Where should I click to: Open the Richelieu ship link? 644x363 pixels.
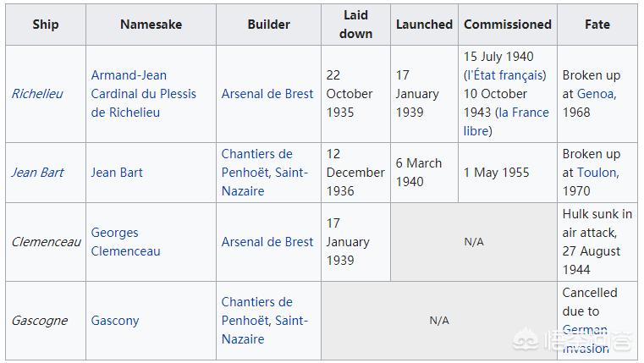37,94
